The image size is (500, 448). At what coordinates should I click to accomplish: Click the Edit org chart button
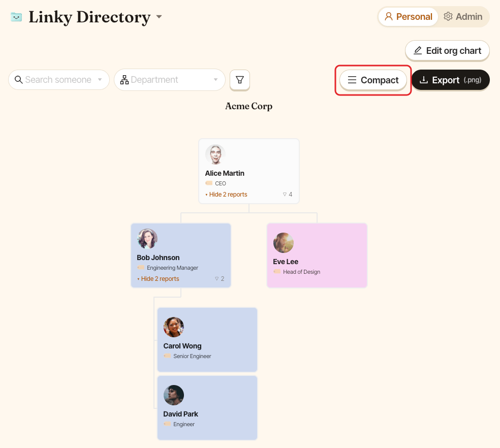click(447, 50)
